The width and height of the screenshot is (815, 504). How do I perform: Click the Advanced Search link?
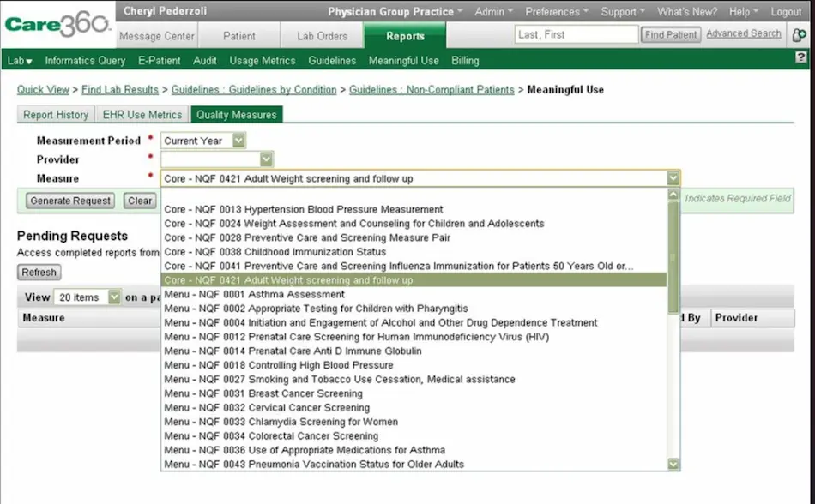[743, 33]
